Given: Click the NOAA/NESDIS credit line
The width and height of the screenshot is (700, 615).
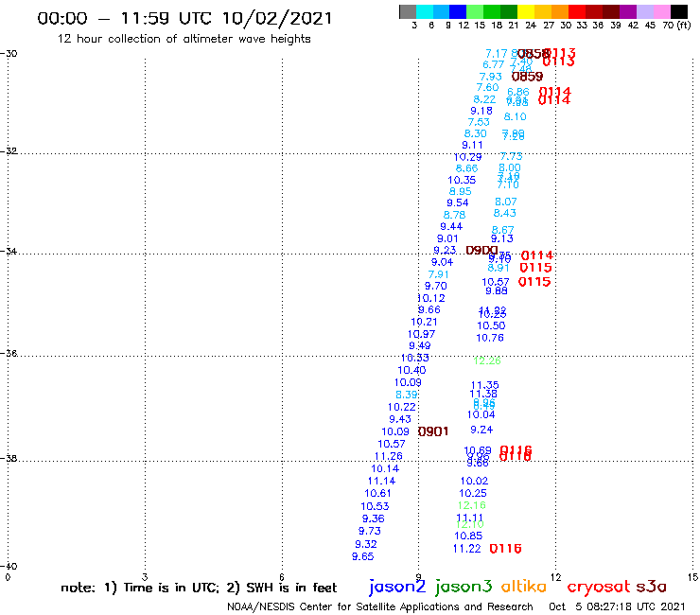Looking at the screenshot, I should tap(380, 606).
